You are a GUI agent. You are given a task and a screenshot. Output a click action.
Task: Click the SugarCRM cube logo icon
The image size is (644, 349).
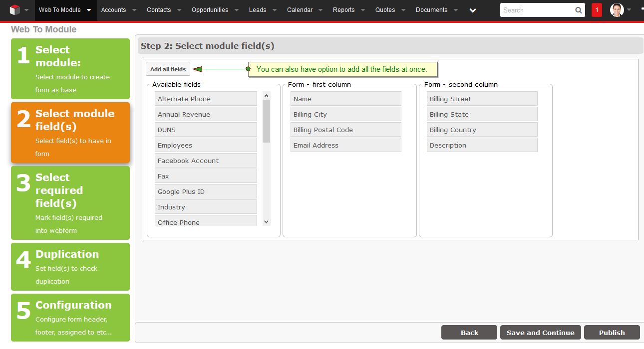point(15,10)
